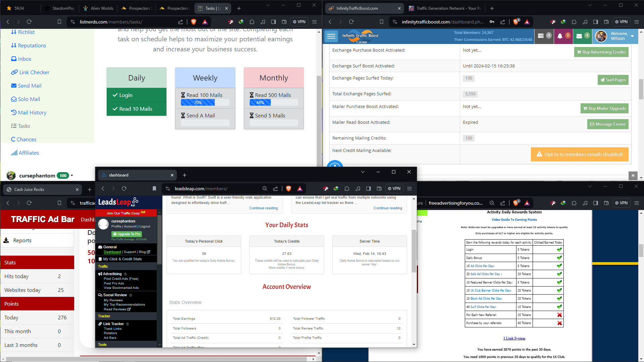This screenshot has height=362, width=644.
Task: Click Buy Mailer Upgrade button
Action: pyautogui.click(x=604, y=108)
